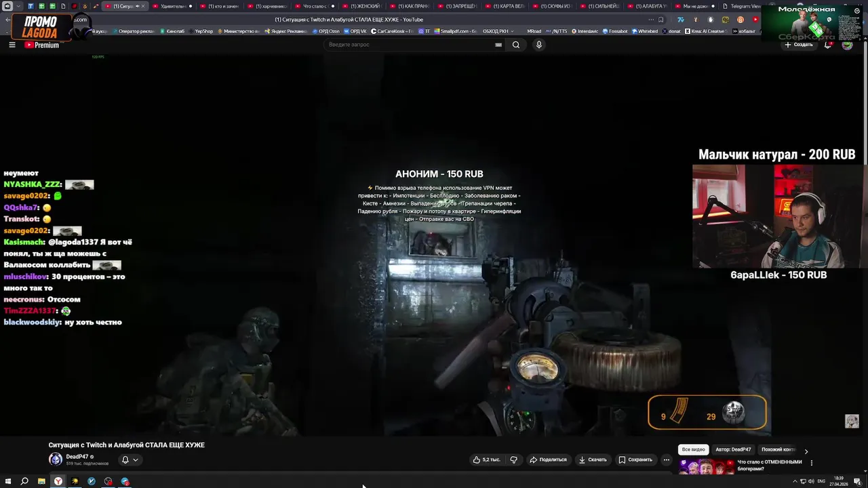The image size is (868, 488).
Task: Open more actions (three dots) next to Сохранить
Action: 666,460
